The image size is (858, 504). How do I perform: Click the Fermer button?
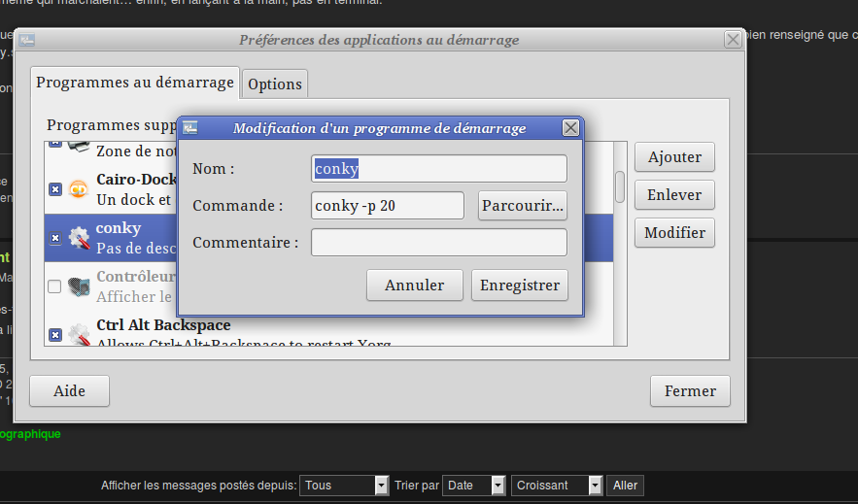[690, 390]
